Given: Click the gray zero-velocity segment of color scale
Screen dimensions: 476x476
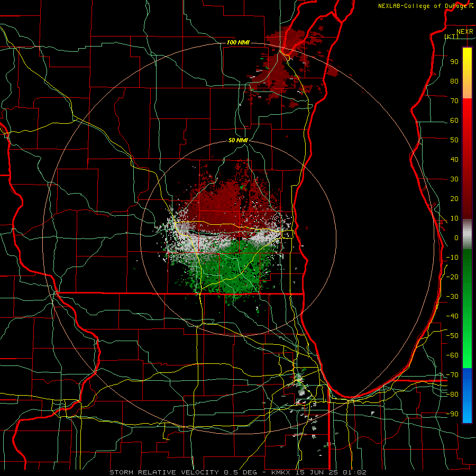Looking at the screenshot, I should [467, 234].
